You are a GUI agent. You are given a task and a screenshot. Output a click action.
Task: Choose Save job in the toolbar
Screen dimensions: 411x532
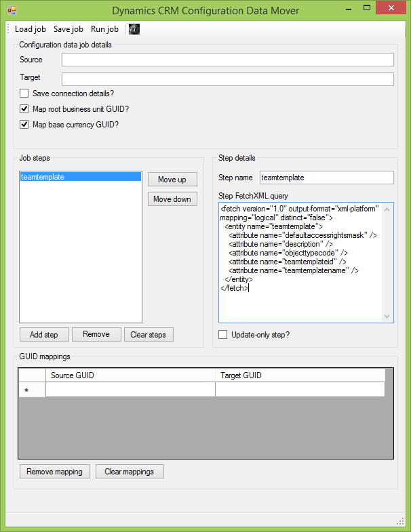(x=68, y=29)
